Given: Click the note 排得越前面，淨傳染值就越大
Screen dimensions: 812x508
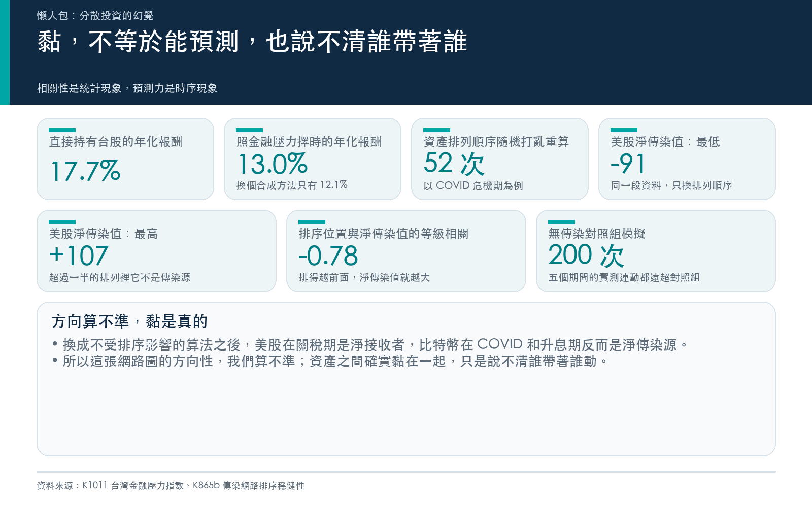Looking at the screenshot, I should pyautogui.click(x=364, y=277).
